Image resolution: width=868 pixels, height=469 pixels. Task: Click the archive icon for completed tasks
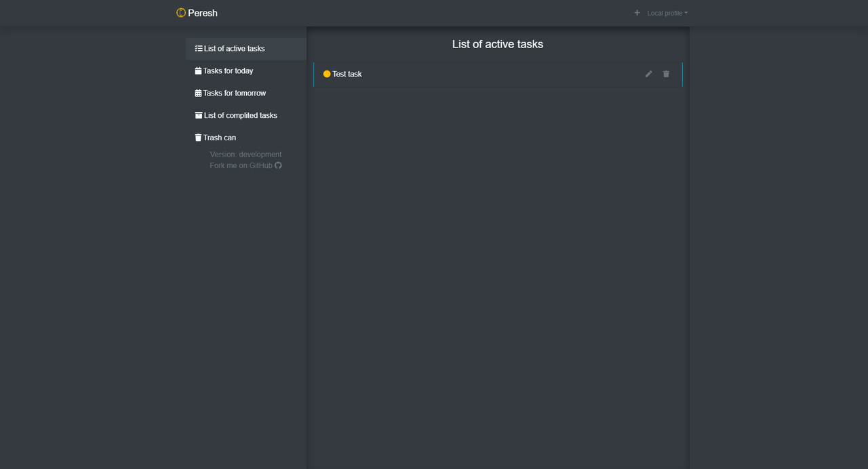point(199,115)
